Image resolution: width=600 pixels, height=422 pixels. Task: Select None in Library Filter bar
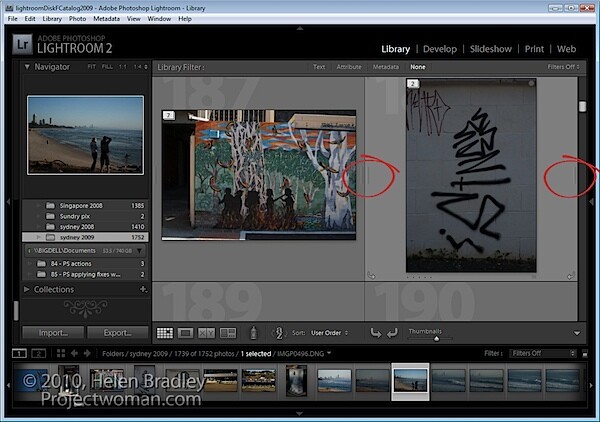(418, 67)
